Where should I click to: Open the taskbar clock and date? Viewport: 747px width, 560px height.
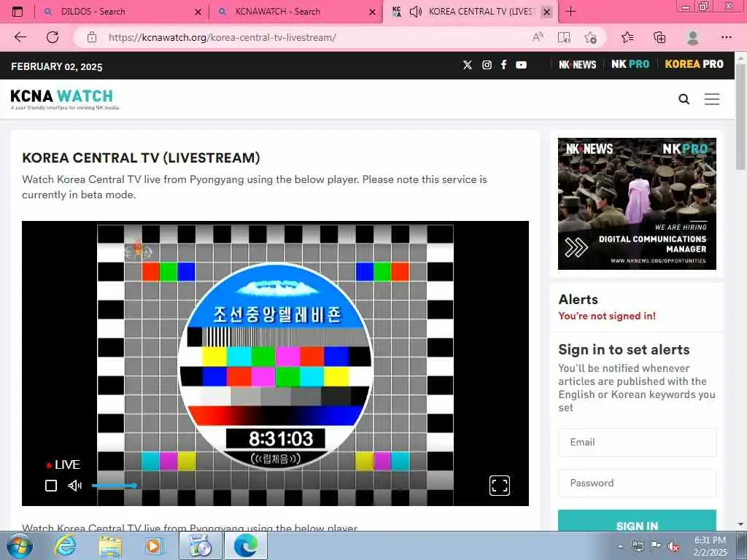click(710, 546)
